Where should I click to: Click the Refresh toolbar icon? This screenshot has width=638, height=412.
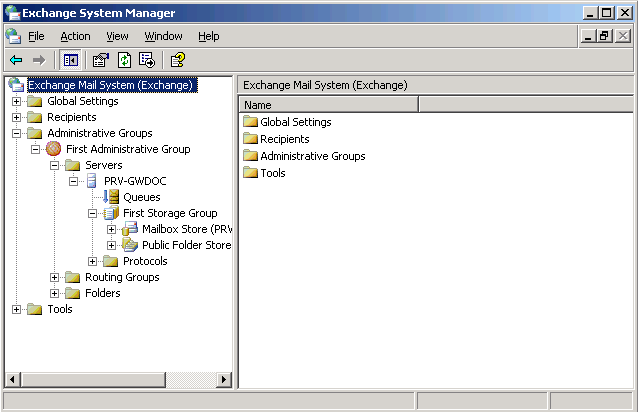[x=124, y=60]
